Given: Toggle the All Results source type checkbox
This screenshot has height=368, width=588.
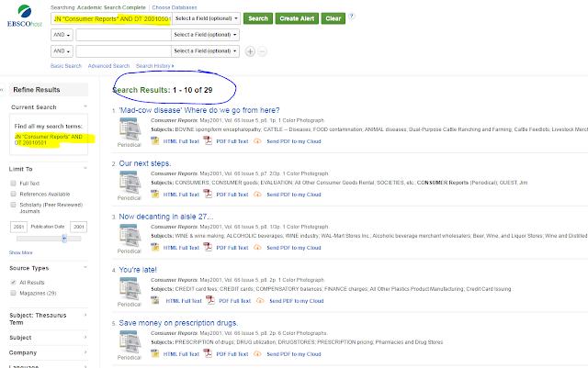Looking at the screenshot, I should tap(13, 282).
